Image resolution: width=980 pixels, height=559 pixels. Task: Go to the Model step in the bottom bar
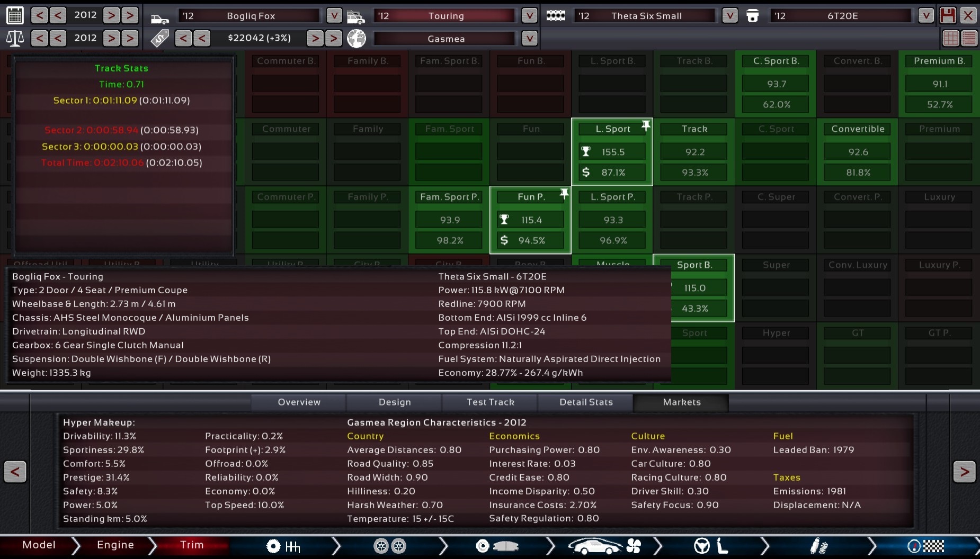39,545
